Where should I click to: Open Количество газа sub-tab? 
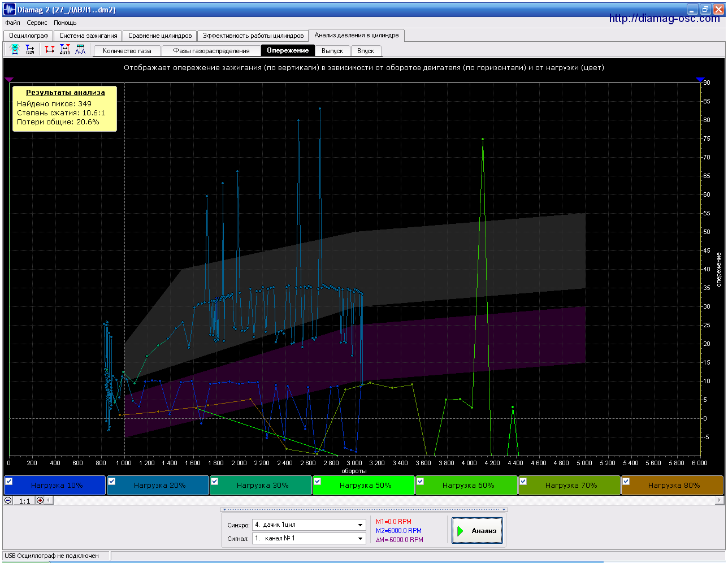pyautogui.click(x=127, y=51)
